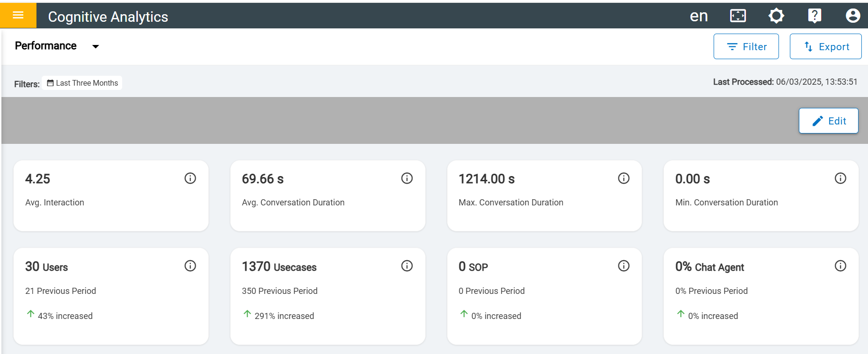
Task: Click 'Max. Conversation Duration' label
Action: point(511,203)
